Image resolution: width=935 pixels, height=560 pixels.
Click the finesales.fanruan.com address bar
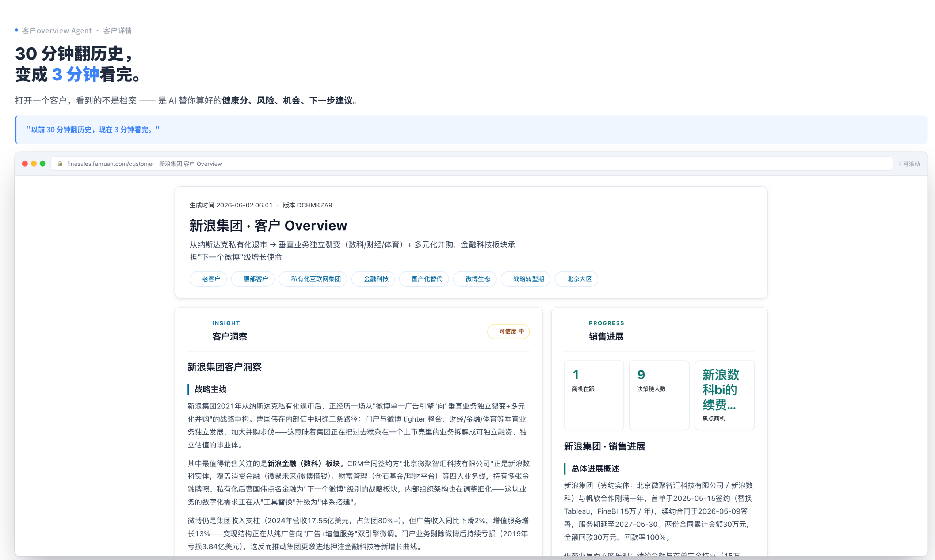tap(472, 164)
